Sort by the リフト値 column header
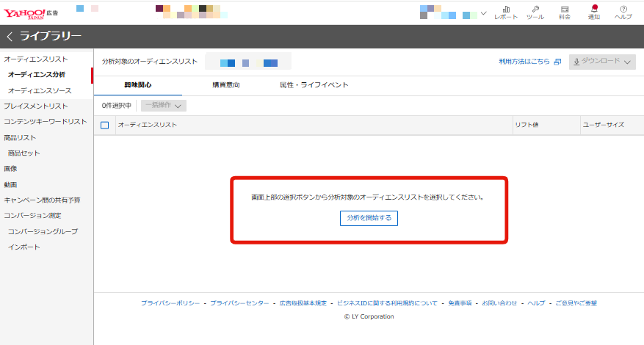 tap(527, 125)
